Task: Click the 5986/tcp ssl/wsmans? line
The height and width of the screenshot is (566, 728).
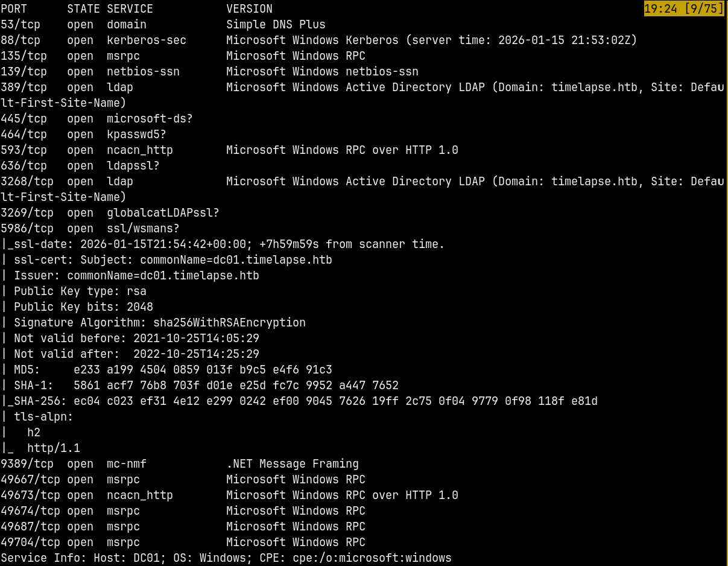Action: (90, 229)
